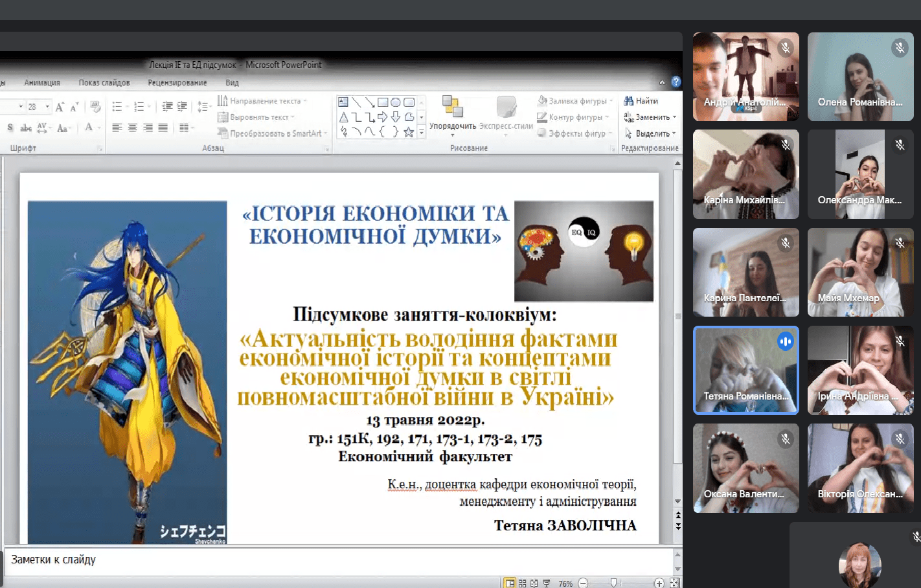Switch to the Показ слайдов tab

tap(104, 83)
